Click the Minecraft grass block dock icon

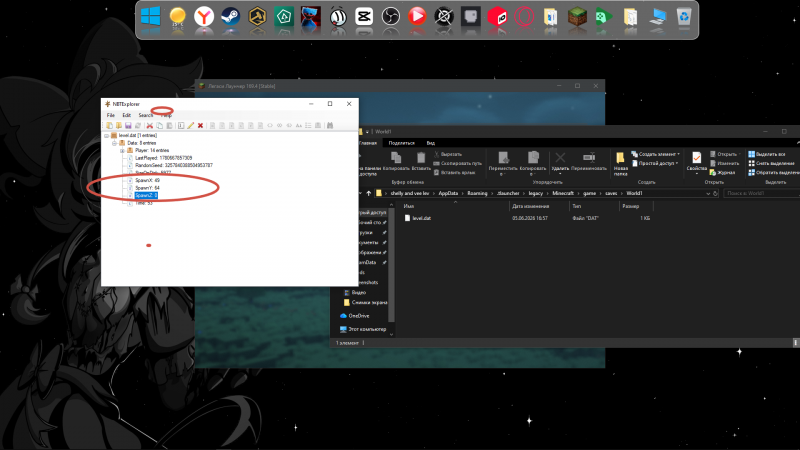coord(577,17)
